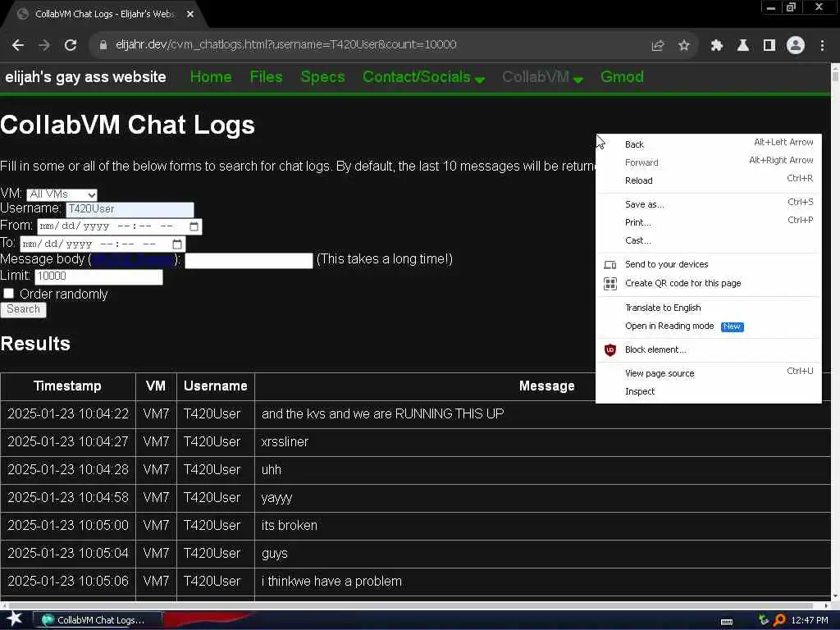The width and height of the screenshot is (840, 630).
Task: Open the Extensions puzzle icon
Action: [716, 46]
